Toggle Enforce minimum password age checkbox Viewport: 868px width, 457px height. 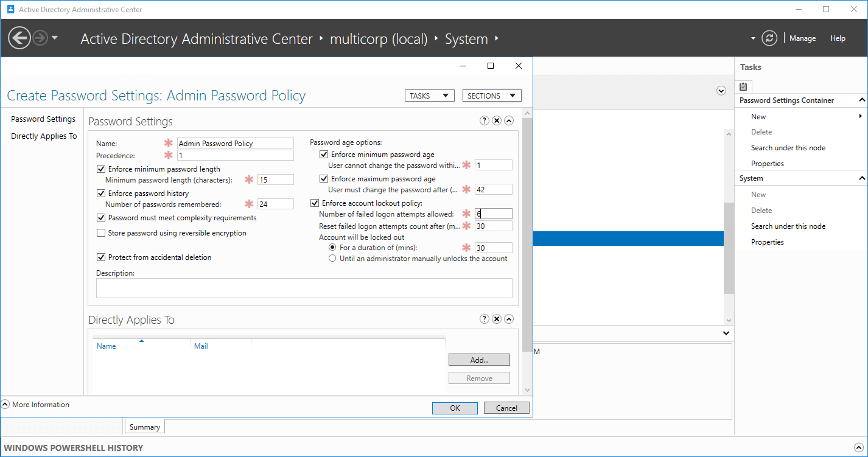324,155
